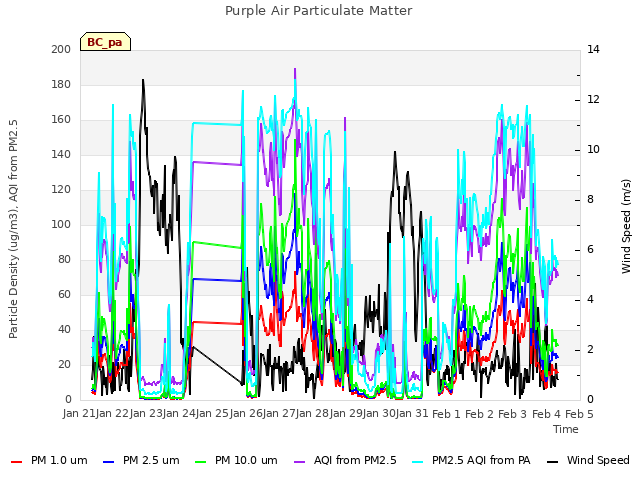Click the 140 left-axis tick label
The height and width of the screenshot is (480, 640).
coord(61,155)
